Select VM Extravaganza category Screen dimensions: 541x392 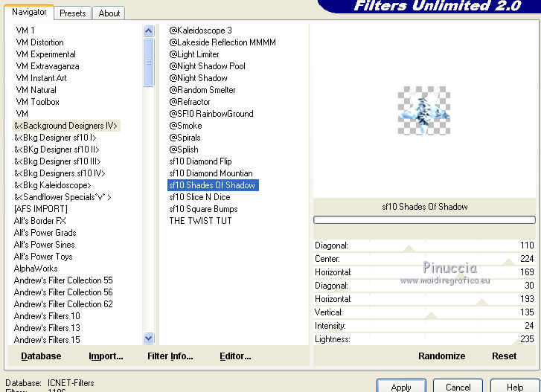(x=48, y=66)
